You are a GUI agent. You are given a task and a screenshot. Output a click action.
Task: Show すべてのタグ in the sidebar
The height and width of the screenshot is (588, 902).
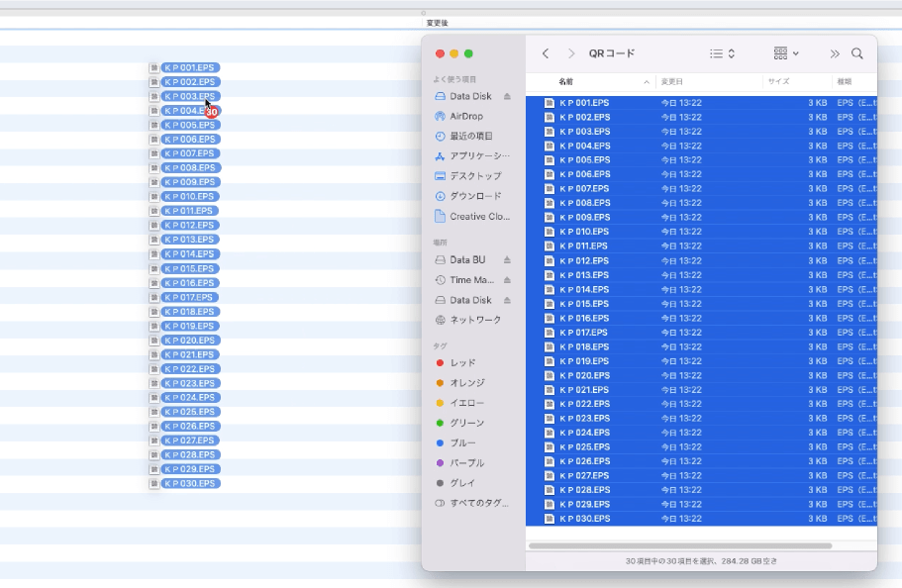coord(478,503)
